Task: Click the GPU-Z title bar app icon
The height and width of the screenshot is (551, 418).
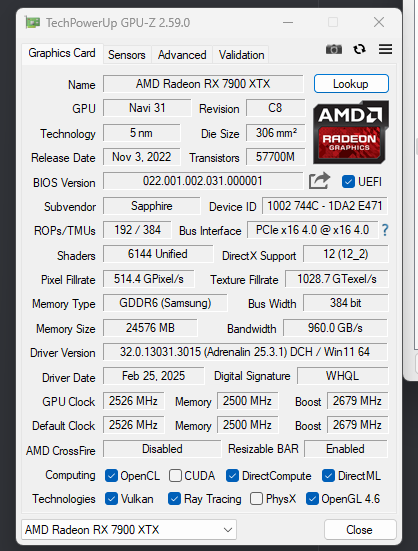Action: pos(32,23)
